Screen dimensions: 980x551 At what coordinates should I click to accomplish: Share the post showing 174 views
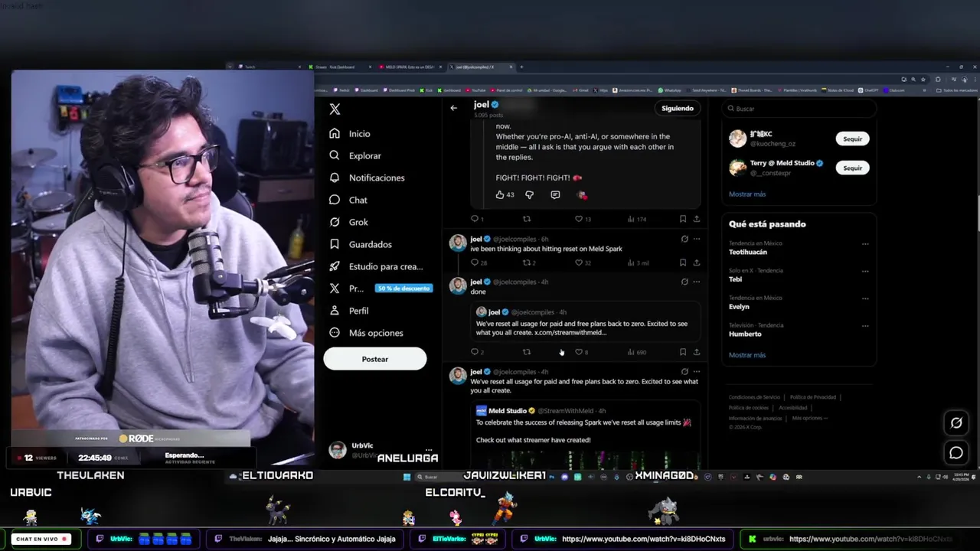(x=696, y=219)
